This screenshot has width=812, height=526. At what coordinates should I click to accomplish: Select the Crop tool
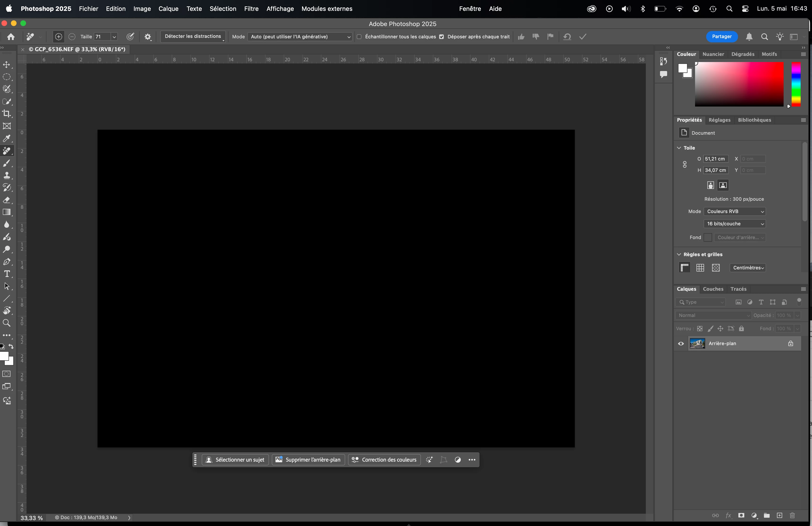click(x=6, y=114)
